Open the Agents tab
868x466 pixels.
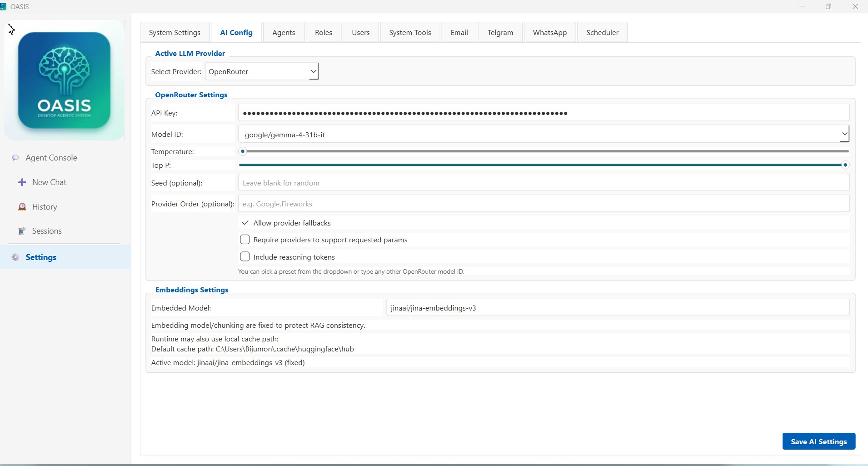pos(284,32)
